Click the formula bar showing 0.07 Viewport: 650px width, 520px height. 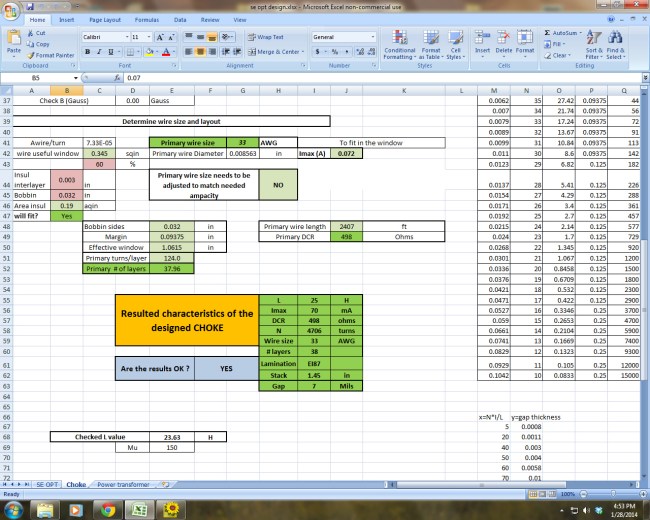click(x=300, y=77)
